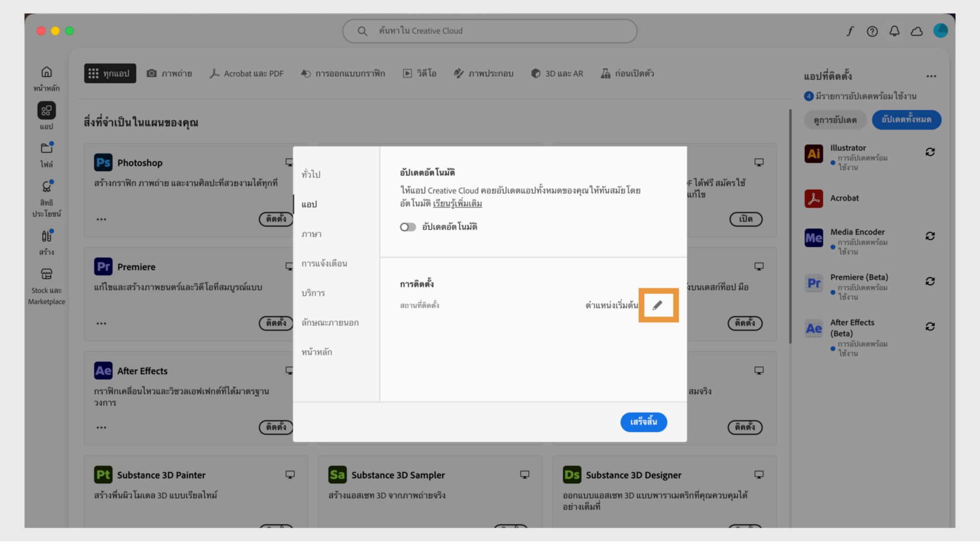Toggle the auto-update switch on
The image size is (980, 542).
coord(408,227)
